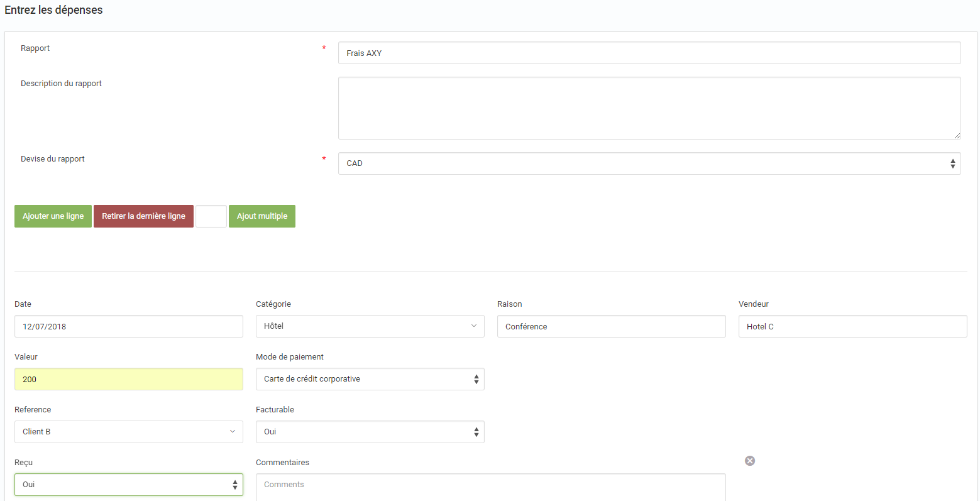The height and width of the screenshot is (501, 980).
Task: Open the Mode de paiement dropdown
Action: pos(370,379)
